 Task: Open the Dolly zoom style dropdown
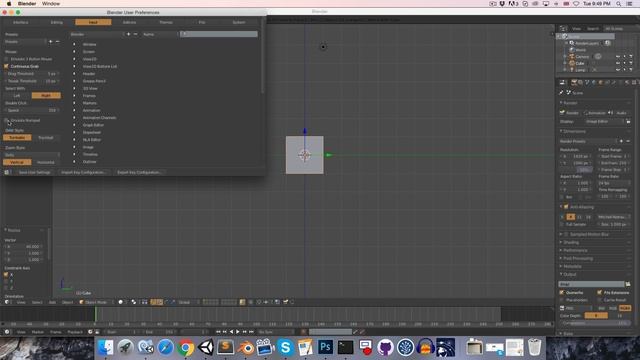point(32,155)
